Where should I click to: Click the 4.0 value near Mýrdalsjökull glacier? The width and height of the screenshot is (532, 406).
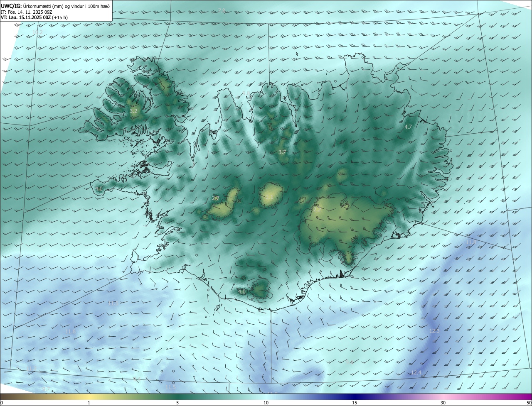coord(242,292)
